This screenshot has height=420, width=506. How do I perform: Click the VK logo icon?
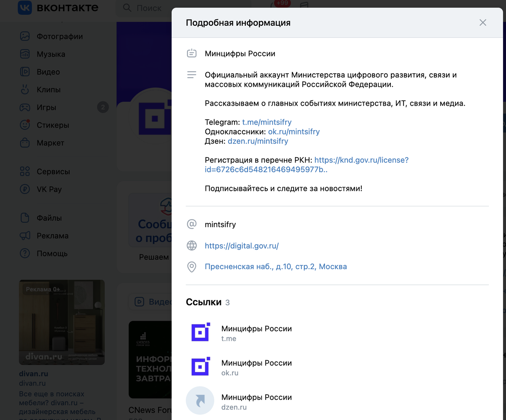[x=25, y=8]
